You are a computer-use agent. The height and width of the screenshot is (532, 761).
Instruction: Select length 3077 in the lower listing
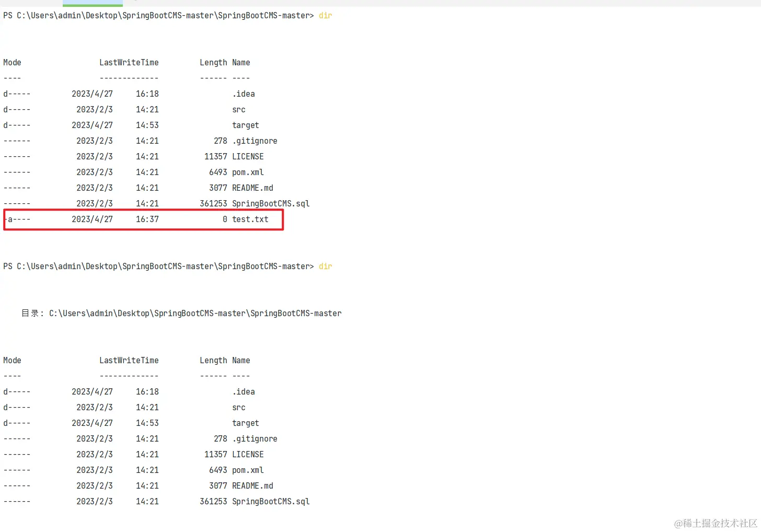click(218, 486)
